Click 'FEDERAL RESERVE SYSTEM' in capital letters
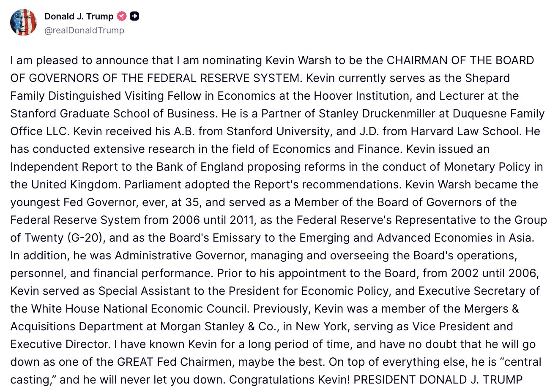Image resolution: width=558 pixels, height=392 pixels. tap(211, 78)
